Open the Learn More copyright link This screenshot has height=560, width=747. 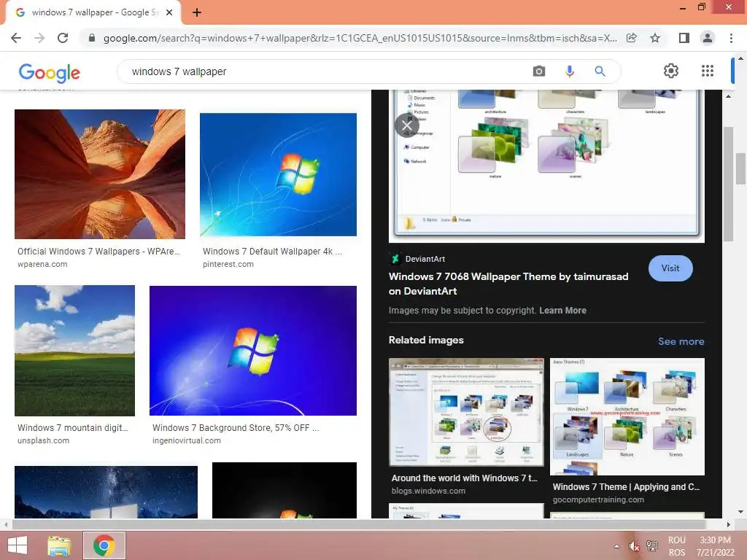coord(562,311)
